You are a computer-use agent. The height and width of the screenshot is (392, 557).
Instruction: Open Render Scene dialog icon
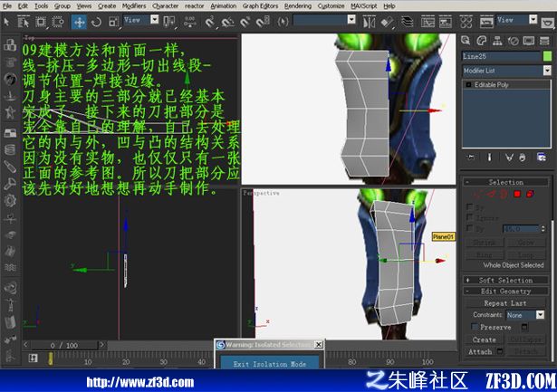[486, 22]
